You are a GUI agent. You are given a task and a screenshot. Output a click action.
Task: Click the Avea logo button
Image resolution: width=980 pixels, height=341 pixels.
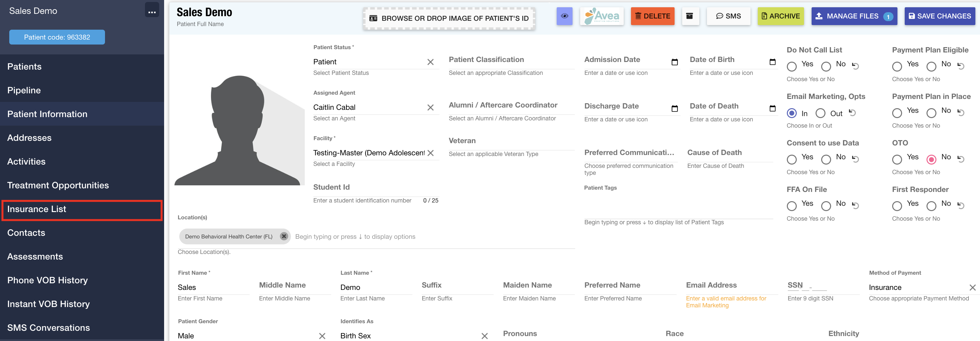click(x=602, y=16)
